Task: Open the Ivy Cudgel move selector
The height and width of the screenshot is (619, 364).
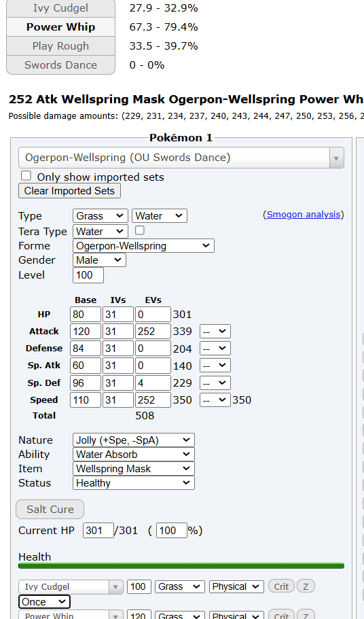Action: click(71, 586)
